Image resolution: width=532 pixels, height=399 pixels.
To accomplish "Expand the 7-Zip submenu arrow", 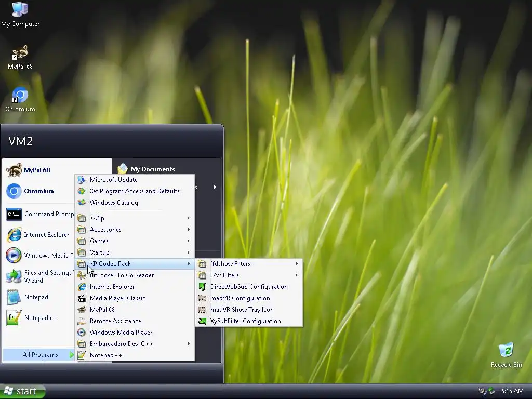I will [188, 218].
